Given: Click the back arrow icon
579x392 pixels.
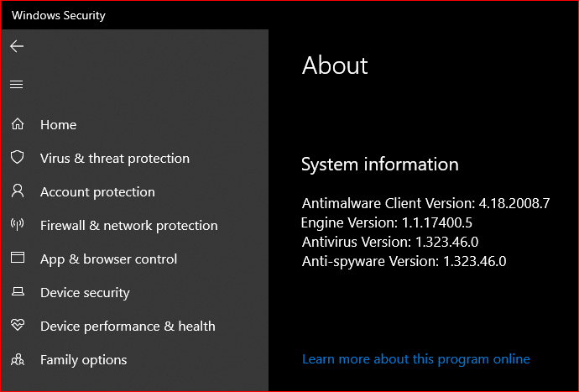Looking at the screenshot, I should click(x=17, y=47).
